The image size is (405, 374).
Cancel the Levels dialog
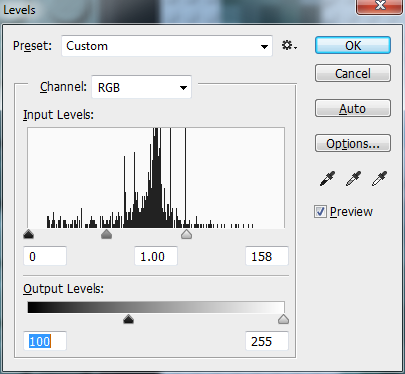[x=353, y=73]
